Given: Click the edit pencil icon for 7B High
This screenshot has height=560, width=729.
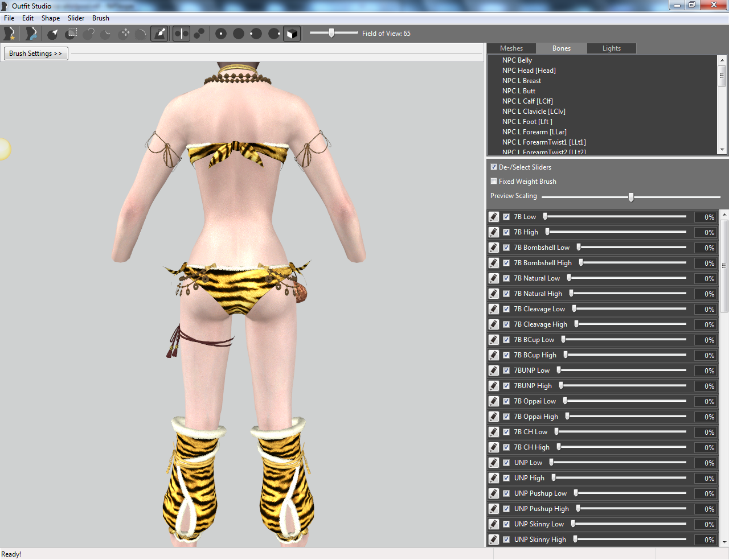Looking at the screenshot, I should [x=494, y=232].
